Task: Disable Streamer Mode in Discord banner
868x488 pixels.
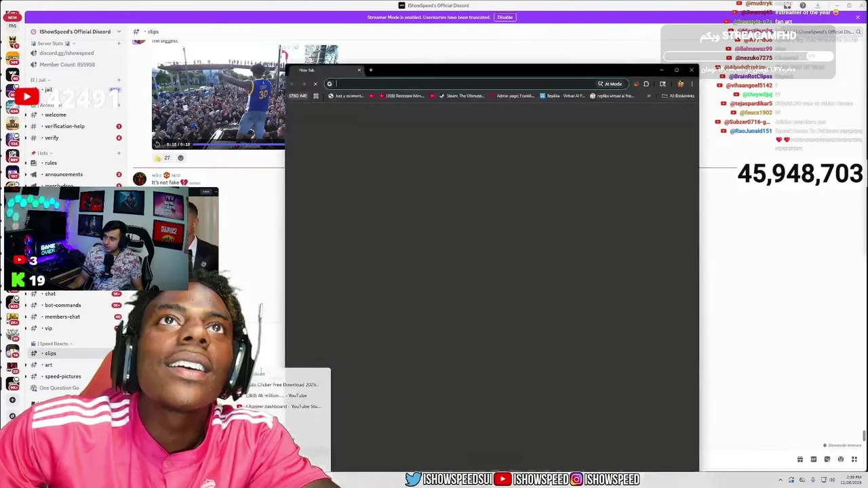Action: click(x=505, y=17)
